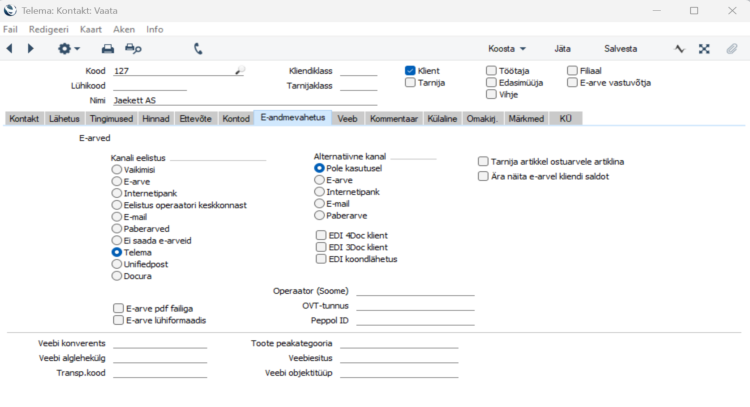
Task: Select Ei saada e-arveid radio
Action: point(116,240)
